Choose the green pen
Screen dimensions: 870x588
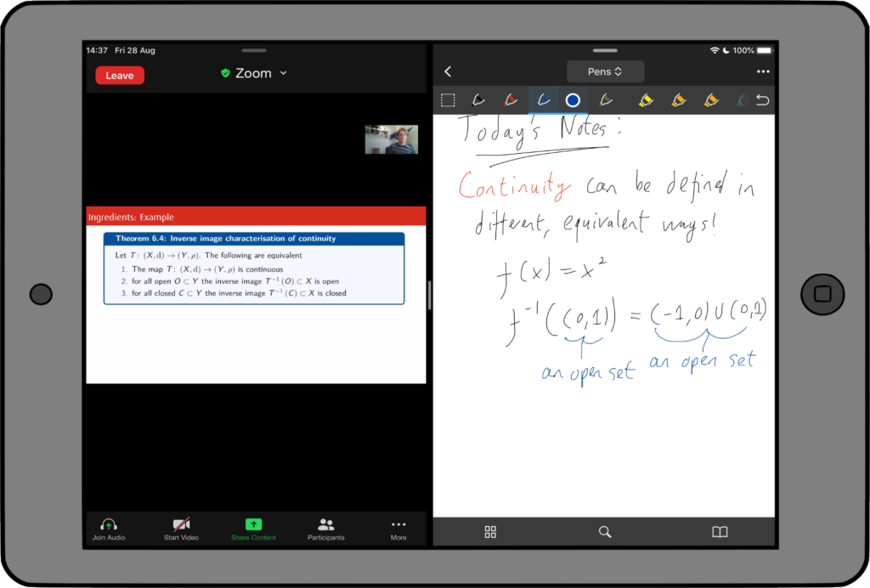tap(606, 100)
